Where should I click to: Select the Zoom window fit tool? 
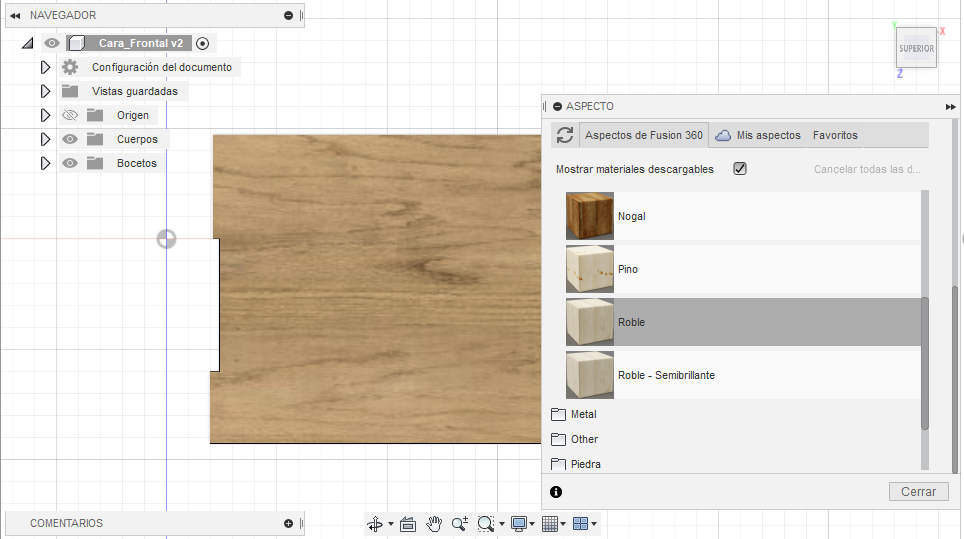point(486,524)
